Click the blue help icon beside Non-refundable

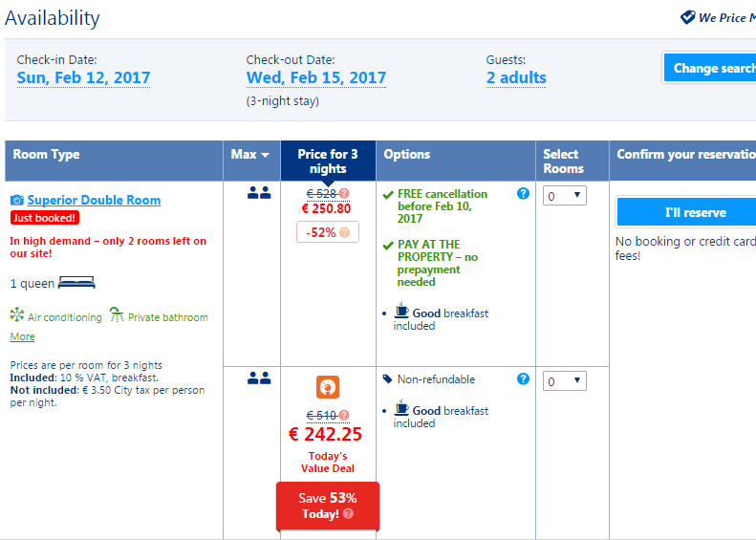tap(523, 378)
